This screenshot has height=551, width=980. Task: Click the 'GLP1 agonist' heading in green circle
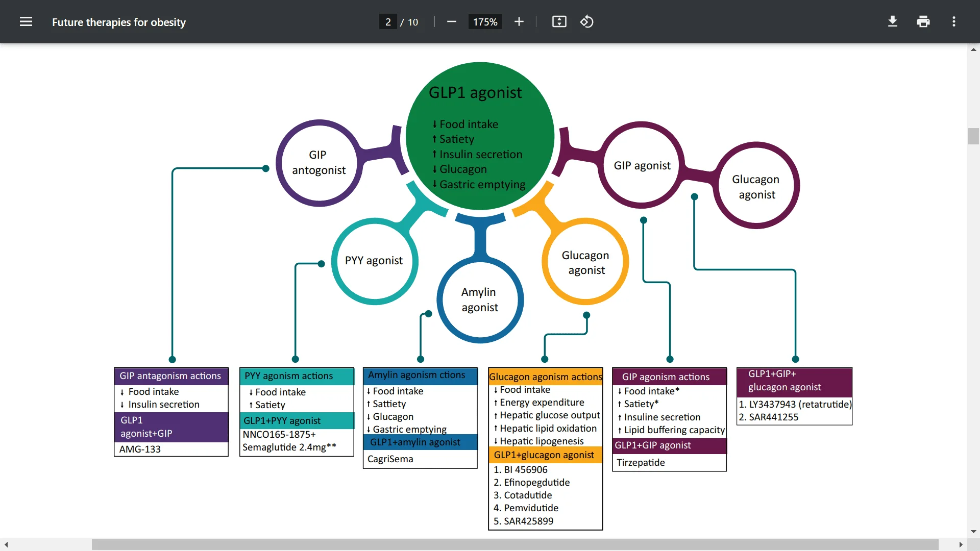pos(475,93)
